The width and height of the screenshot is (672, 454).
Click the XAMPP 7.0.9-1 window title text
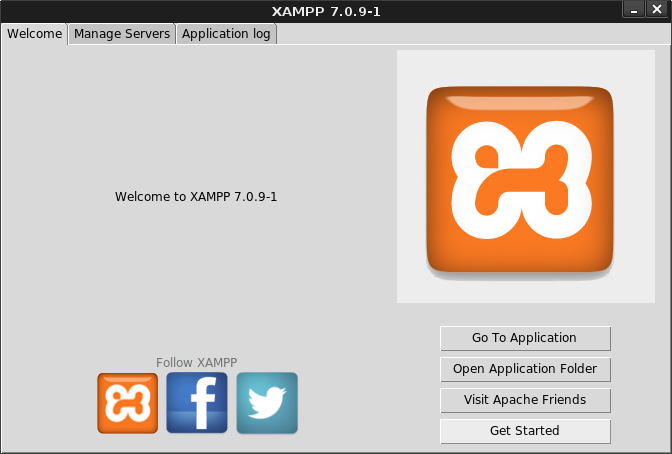(335, 11)
